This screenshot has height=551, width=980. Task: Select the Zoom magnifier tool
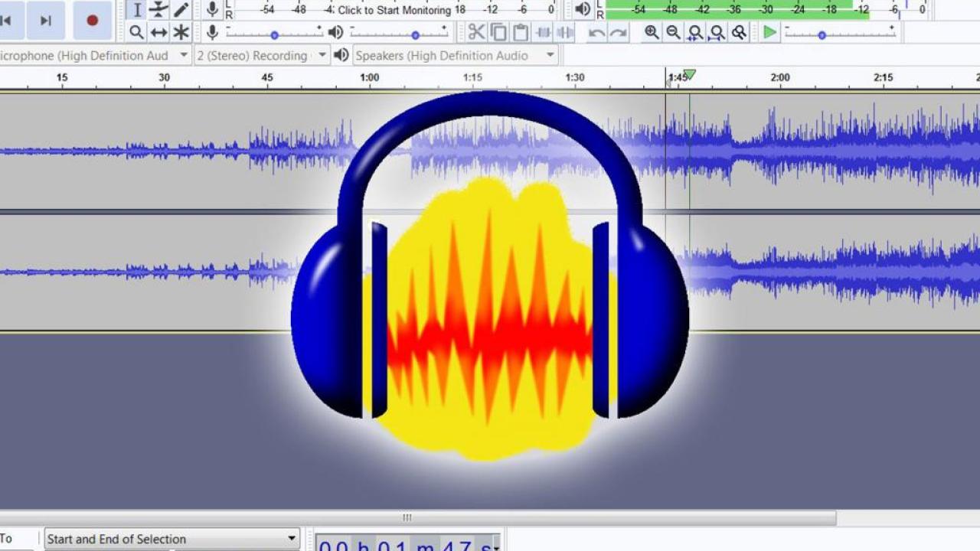[x=136, y=32]
